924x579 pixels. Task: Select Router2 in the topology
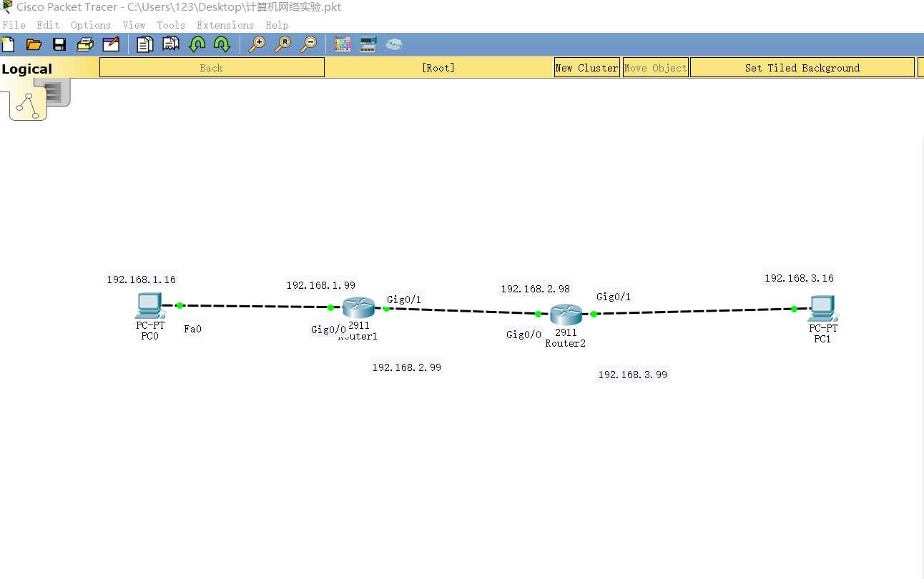[566, 315]
